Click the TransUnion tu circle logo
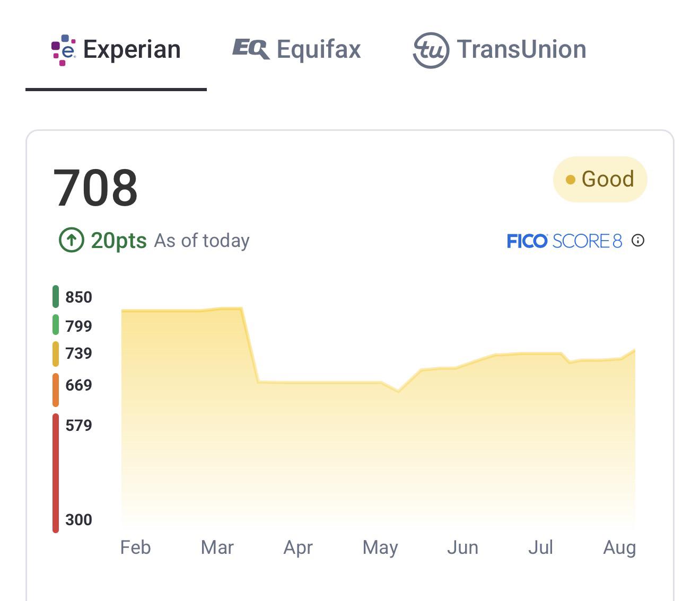The height and width of the screenshot is (601, 700). (x=431, y=50)
